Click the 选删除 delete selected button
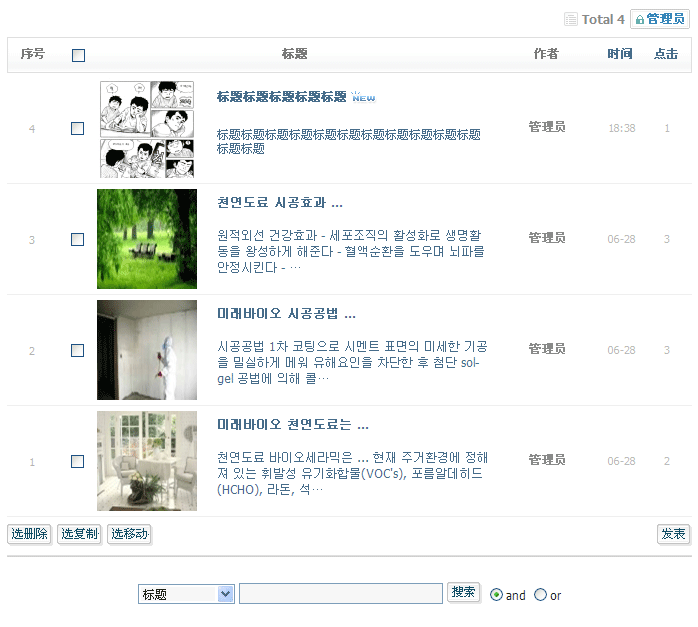The width and height of the screenshot is (698, 627). coord(29,534)
